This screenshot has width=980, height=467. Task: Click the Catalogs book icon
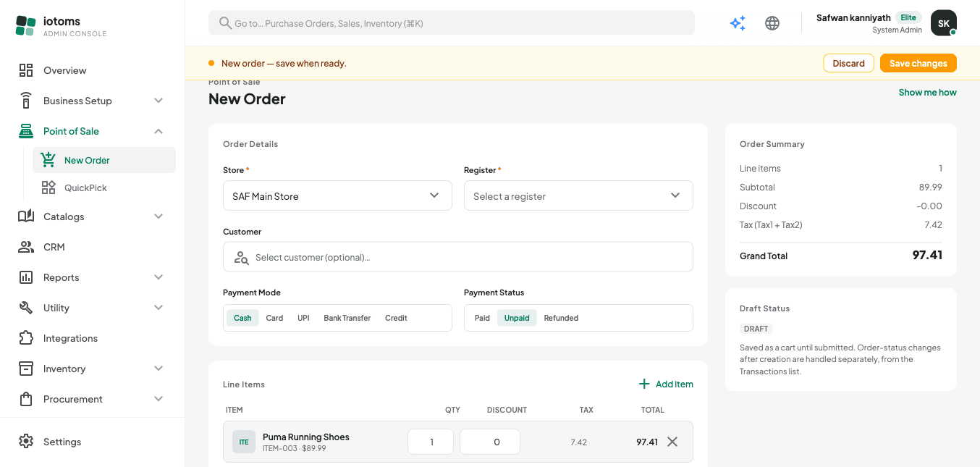(26, 216)
